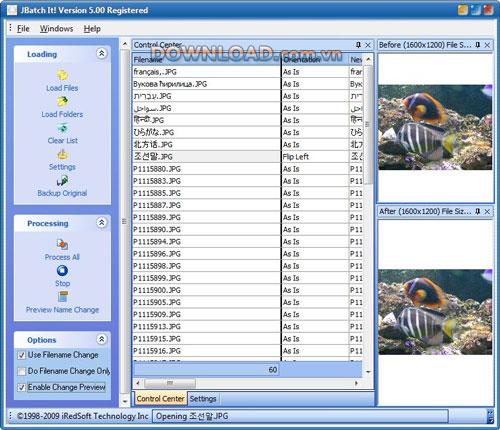Pin the Before preview panel
Screen dimensions: 500x430
click(x=478, y=45)
